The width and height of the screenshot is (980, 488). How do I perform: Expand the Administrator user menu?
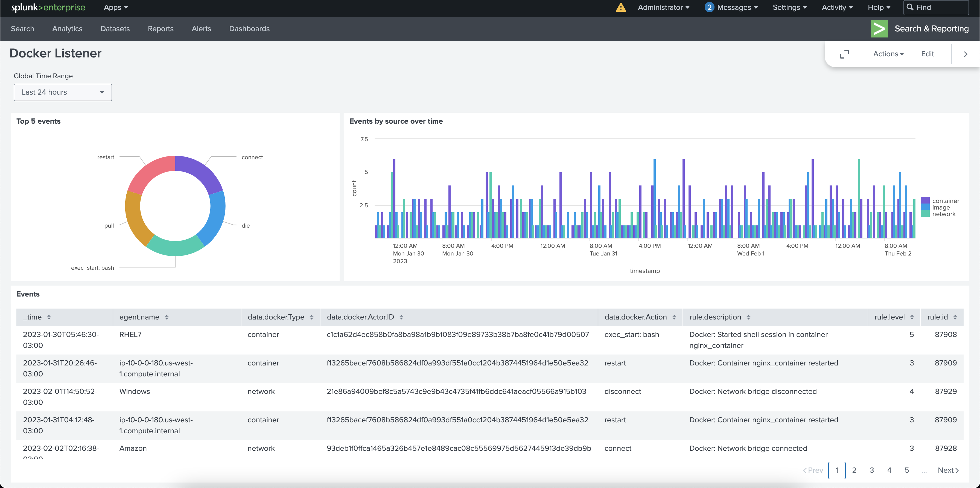663,7
